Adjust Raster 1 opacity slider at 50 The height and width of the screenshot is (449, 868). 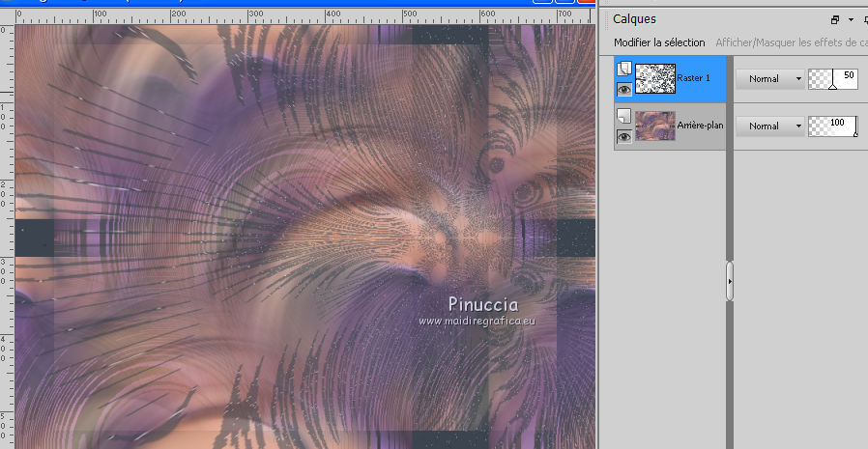pyautogui.click(x=833, y=79)
